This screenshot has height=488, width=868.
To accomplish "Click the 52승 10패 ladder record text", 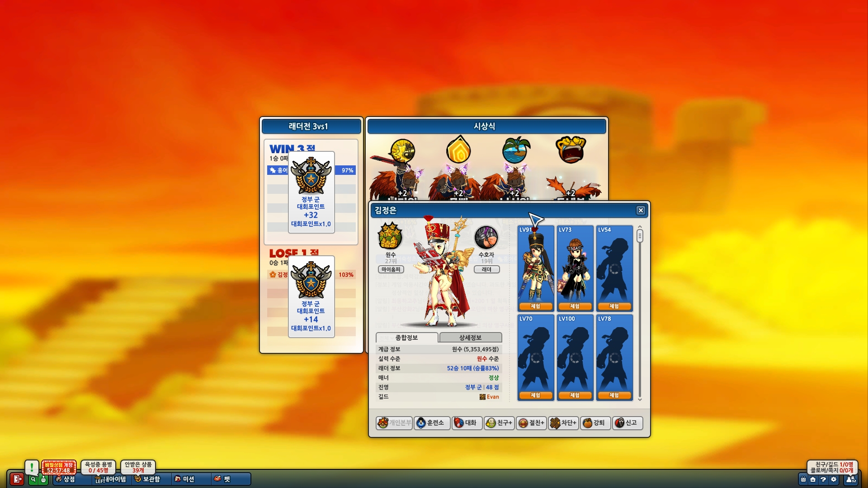I will (x=473, y=368).
